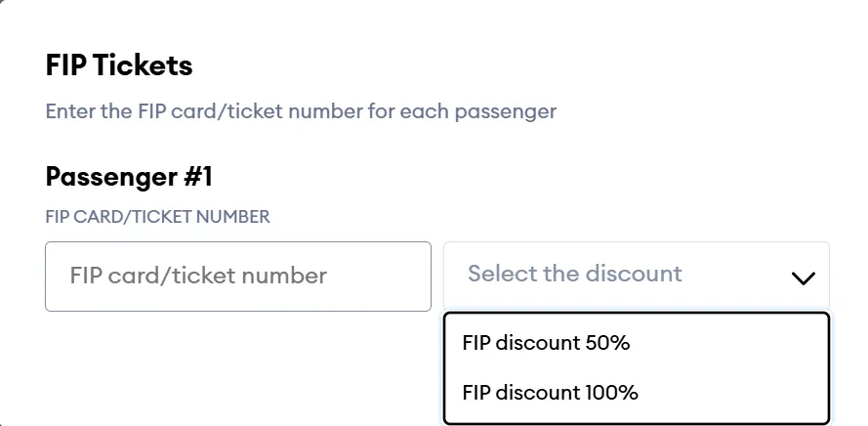868x426 pixels.
Task: Click the dropdown chevron arrow icon
Action: (803, 278)
